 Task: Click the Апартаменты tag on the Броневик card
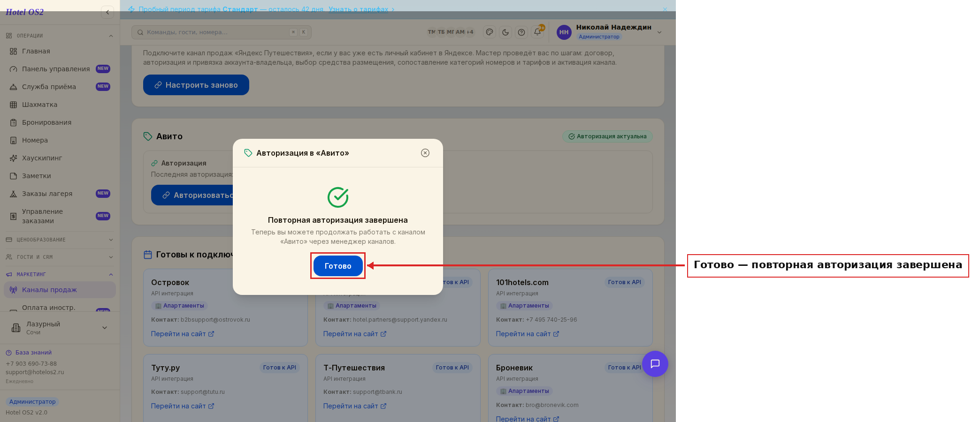coord(524,391)
